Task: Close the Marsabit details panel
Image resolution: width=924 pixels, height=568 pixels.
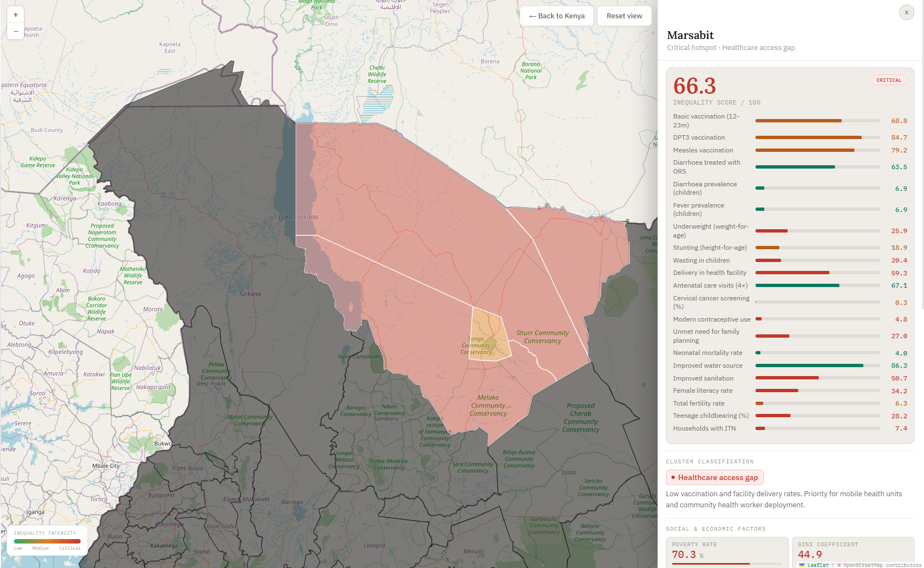Action: click(906, 12)
